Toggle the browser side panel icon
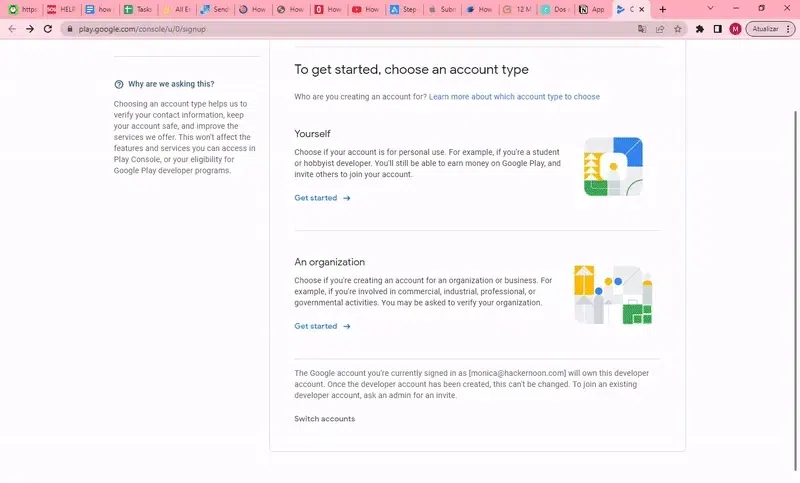Screen dimensions: 800x483 click(x=717, y=29)
